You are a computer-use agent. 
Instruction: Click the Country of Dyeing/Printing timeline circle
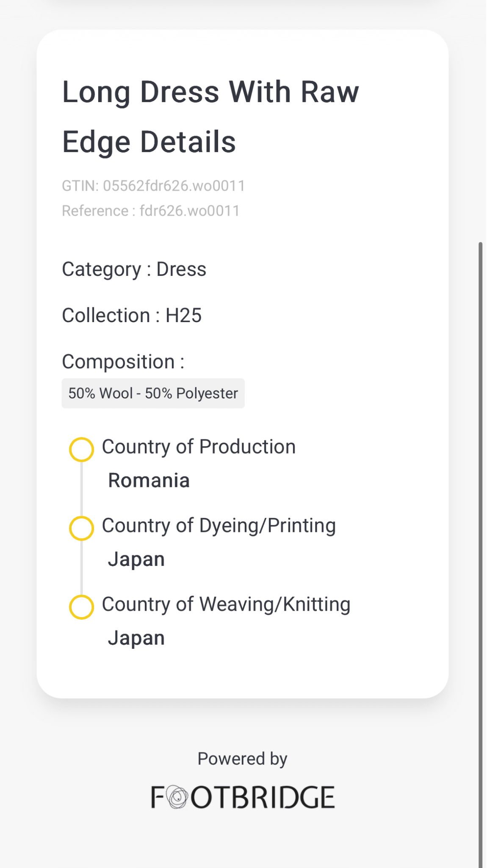pyautogui.click(x=81, y=528)
